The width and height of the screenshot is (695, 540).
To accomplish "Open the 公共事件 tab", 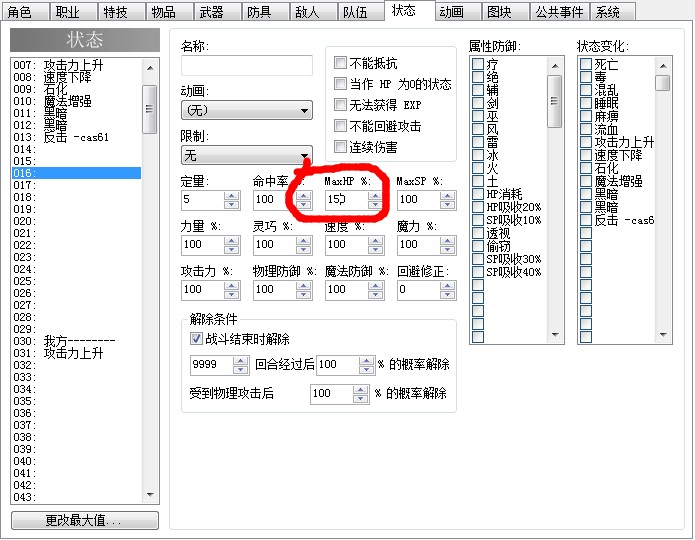I will (559, 12).
